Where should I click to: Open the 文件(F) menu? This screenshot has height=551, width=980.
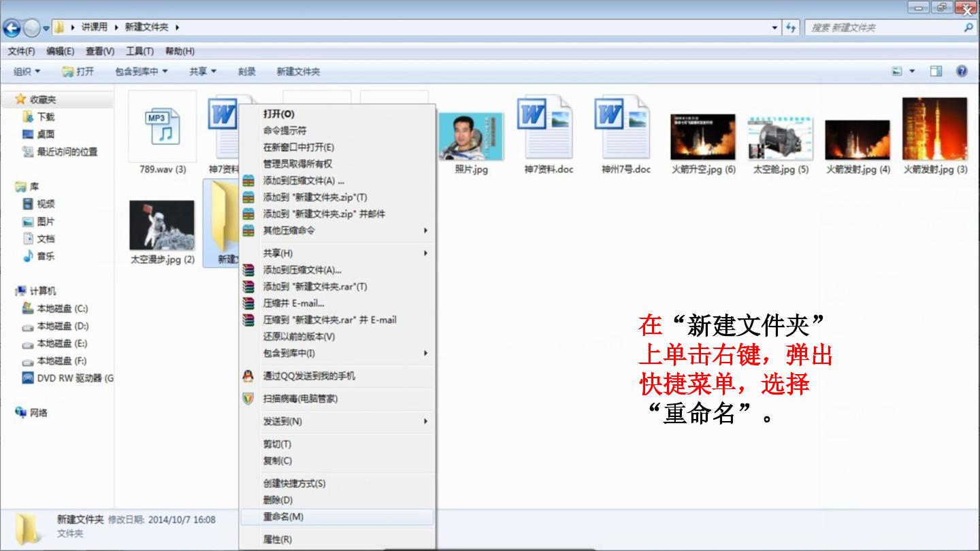pyautogui.click(x=22, y=51)
